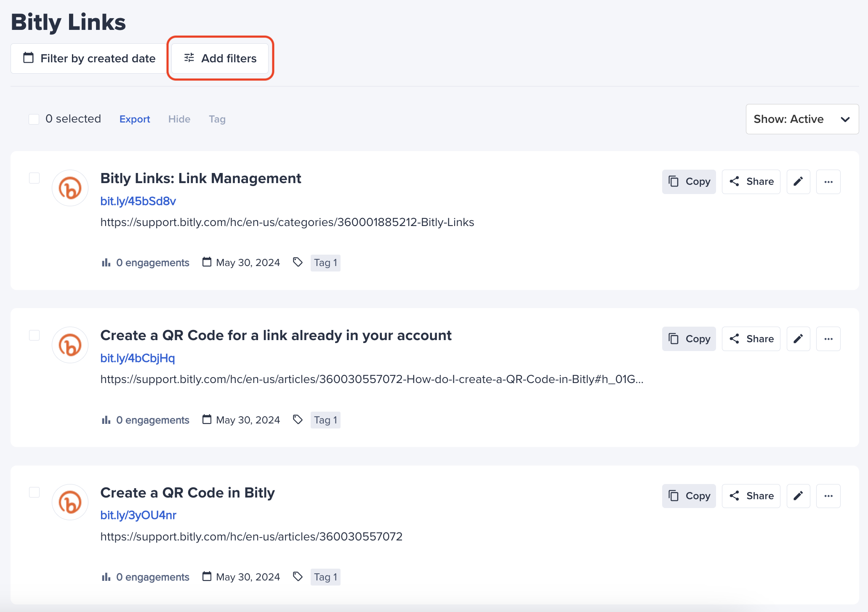Open title Create a QR Code for a link already in your account
This screenshot has height=612, width=868.
pos(276,335)
